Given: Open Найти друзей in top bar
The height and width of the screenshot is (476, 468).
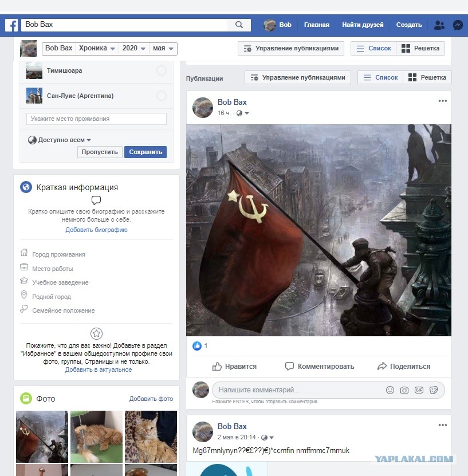Looking at the screenshot, I should (x=363, y=25).
